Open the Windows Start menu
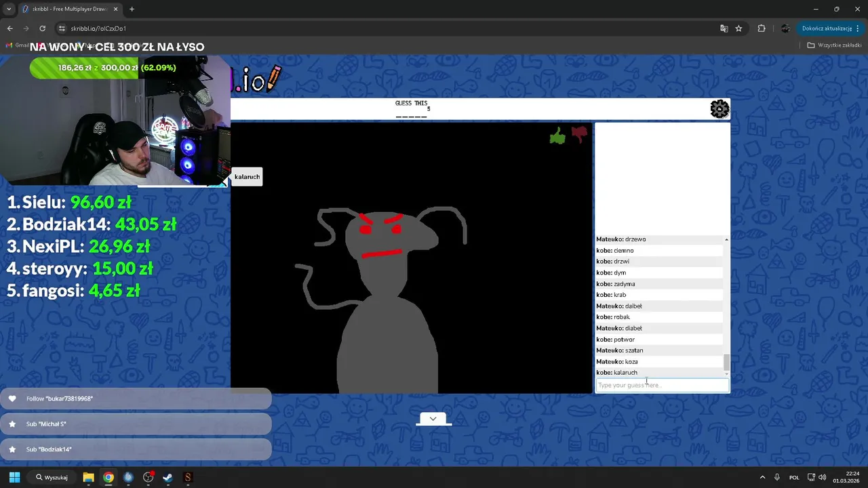The height and width of the screenshot is (488, 868). tap(14, 477)
